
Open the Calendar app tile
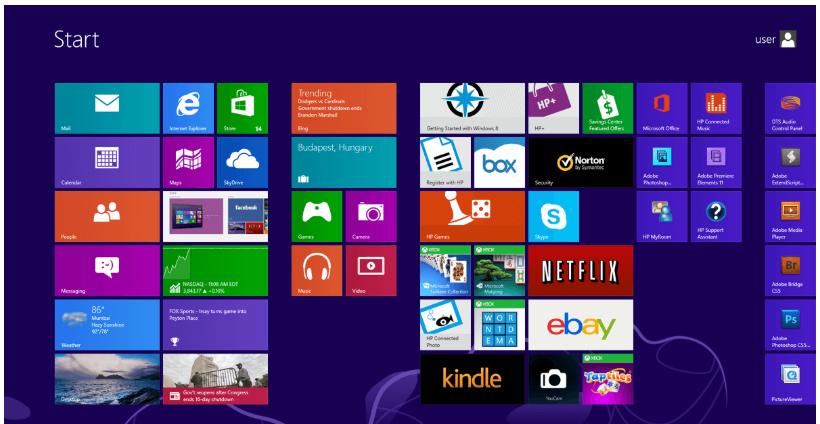107,162
